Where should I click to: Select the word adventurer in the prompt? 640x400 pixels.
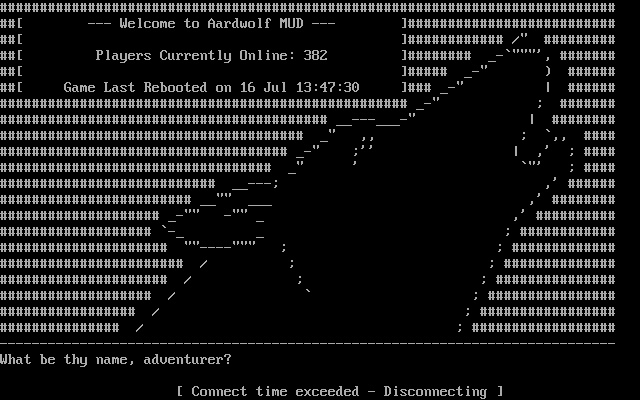pyautogui.click(x=183, y=360)
